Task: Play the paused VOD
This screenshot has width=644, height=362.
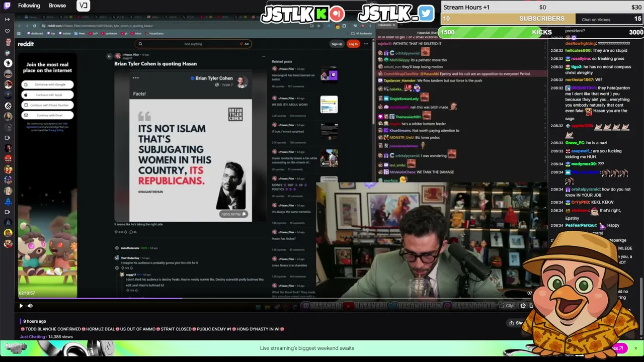Action: [21, 306]
